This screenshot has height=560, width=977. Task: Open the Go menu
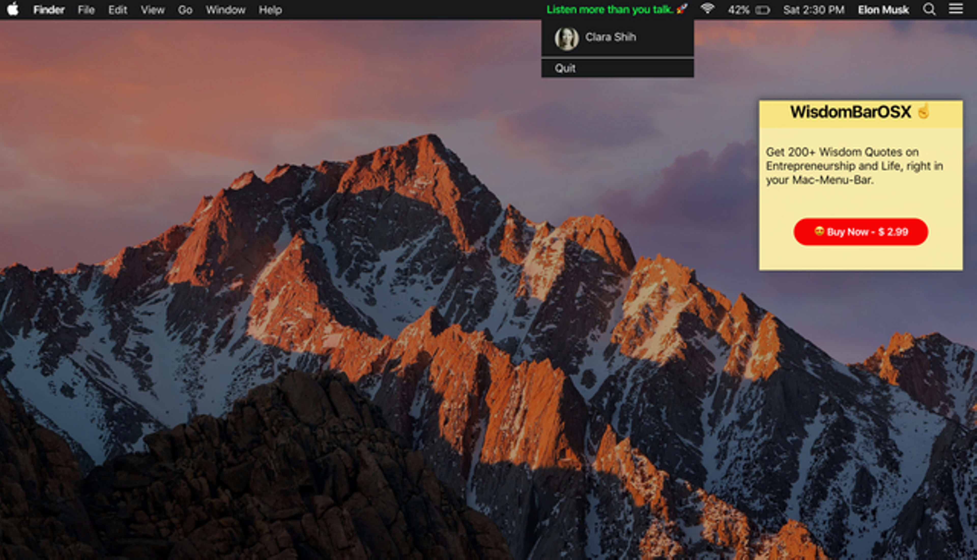tap(185, 10)
